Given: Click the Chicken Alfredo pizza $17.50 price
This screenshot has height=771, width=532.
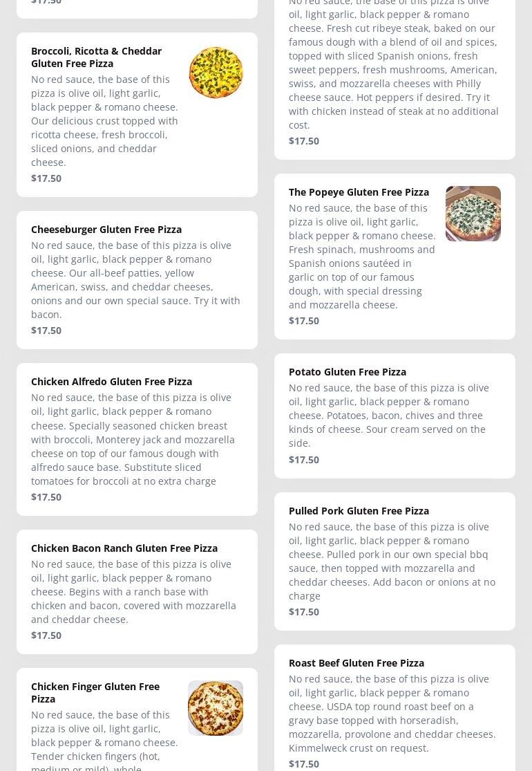Looking at the screenshot, I should [46, 497].
